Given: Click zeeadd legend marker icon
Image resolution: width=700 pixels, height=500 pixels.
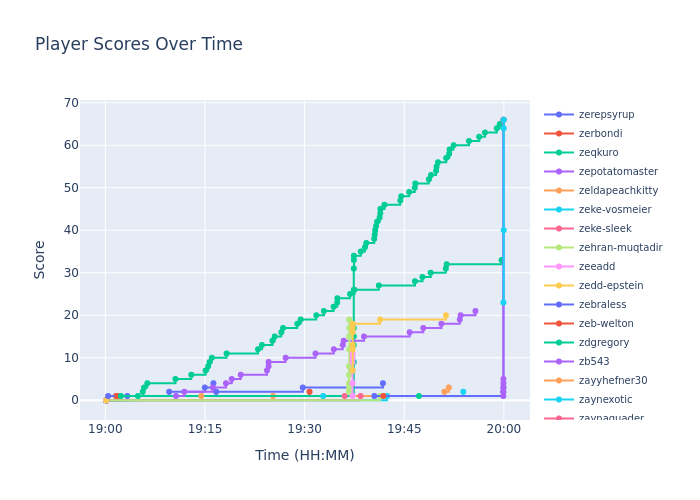Looking at the screenshot, I should click(559, 267).
